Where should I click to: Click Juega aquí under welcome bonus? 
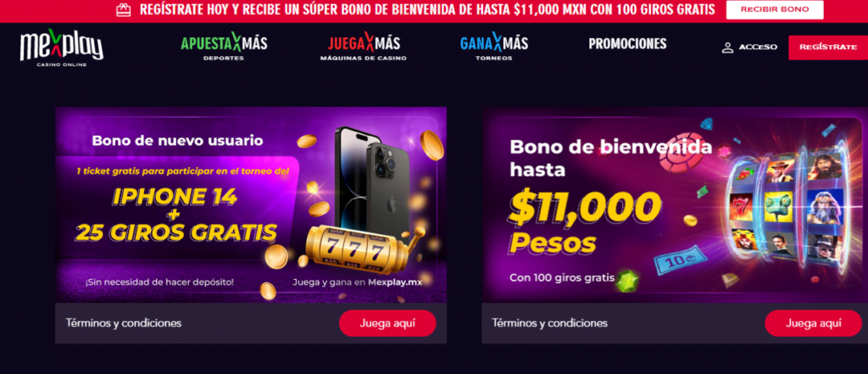(813, 323)
